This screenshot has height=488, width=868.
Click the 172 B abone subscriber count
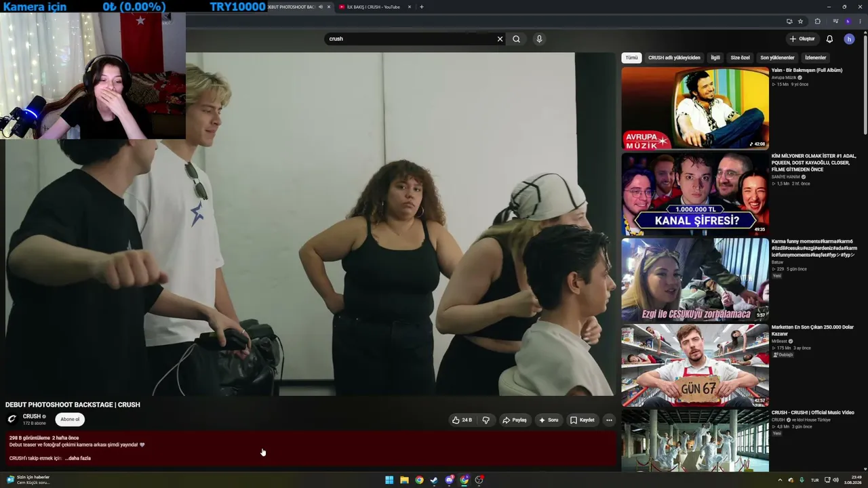coord(35,424)
